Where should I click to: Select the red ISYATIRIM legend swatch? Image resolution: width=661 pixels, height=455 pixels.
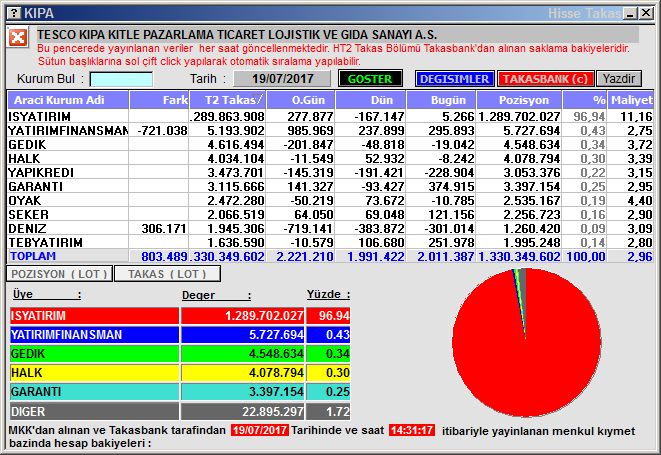[94, 315]
